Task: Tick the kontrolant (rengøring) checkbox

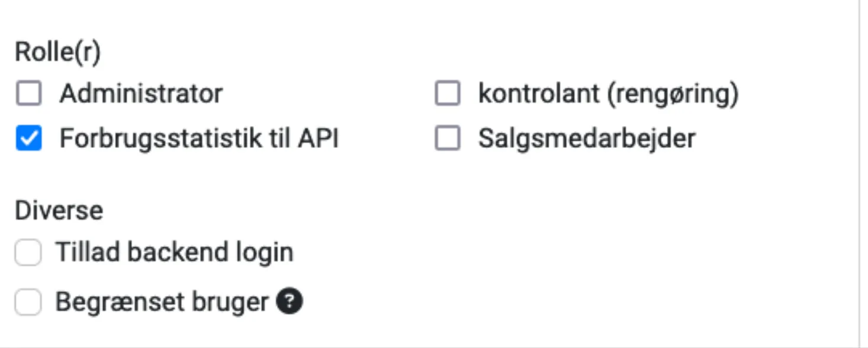Action: (x=448, y=94)
